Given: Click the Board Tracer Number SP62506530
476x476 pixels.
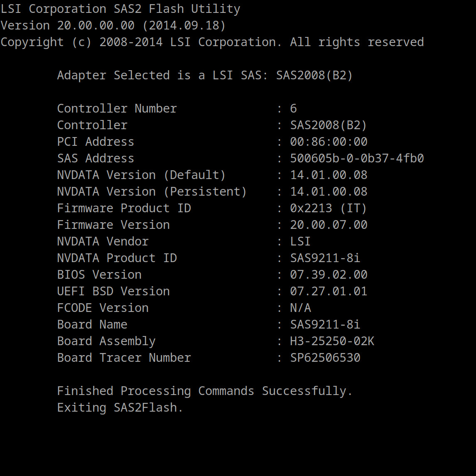Looking at the screenshot, I should (x=325, y=358).
